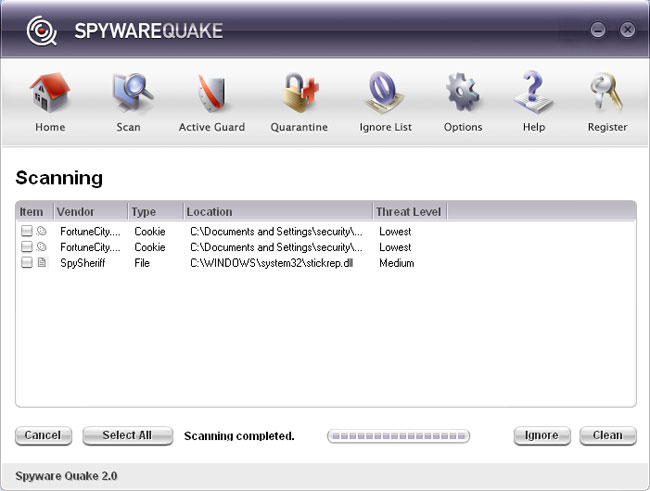Open the Register keys icon
Image resolution: width=650 pixels, height=491 pixels.
[x=606, y=92]
